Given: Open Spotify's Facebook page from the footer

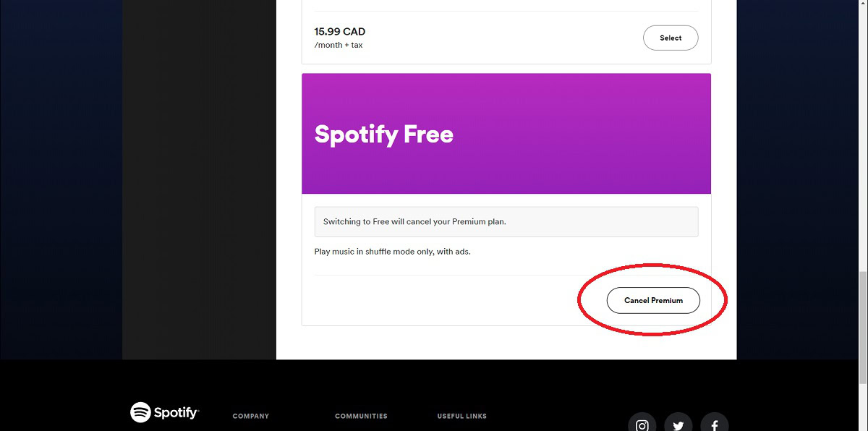Looking at the screenshot, I should (714, 424).
